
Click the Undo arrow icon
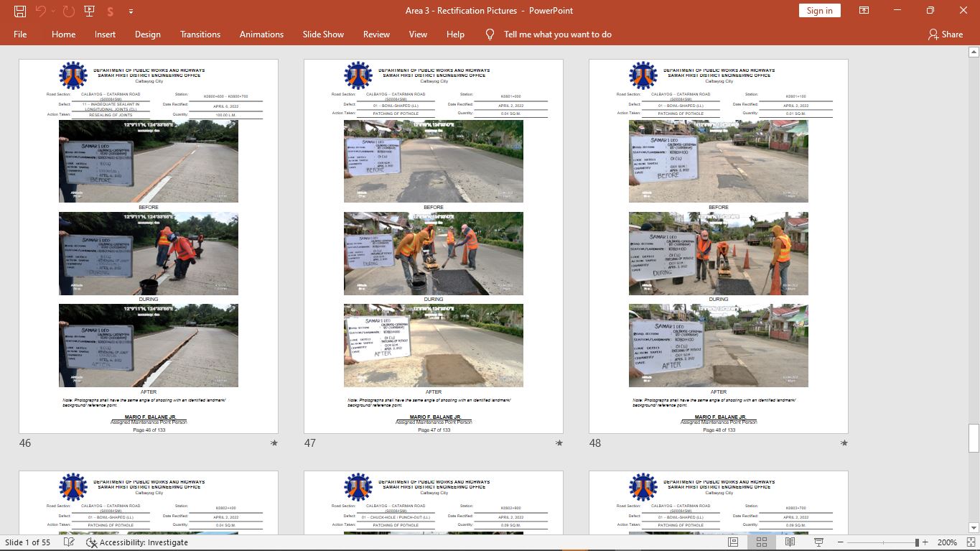[x=40, y=11]
